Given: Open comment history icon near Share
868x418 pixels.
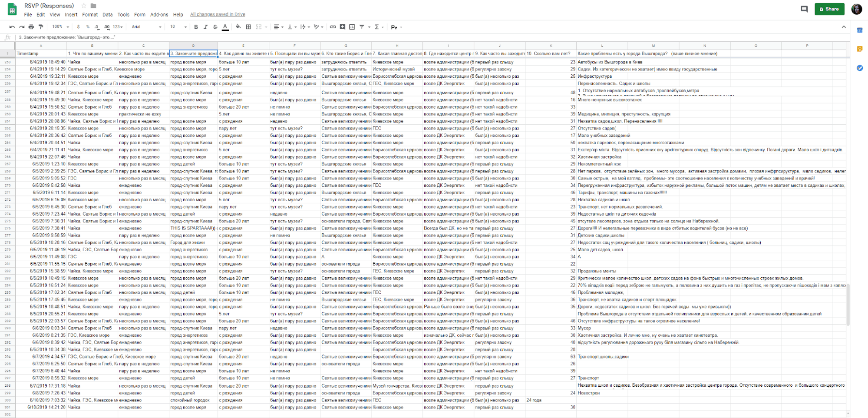Looking at the screenshot, I should click(804, 9).
